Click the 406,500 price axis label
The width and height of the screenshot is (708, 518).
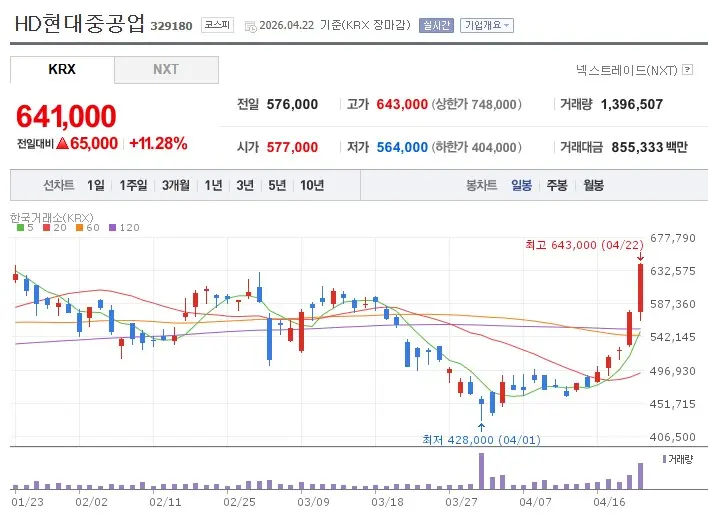[x=673, y=437]
